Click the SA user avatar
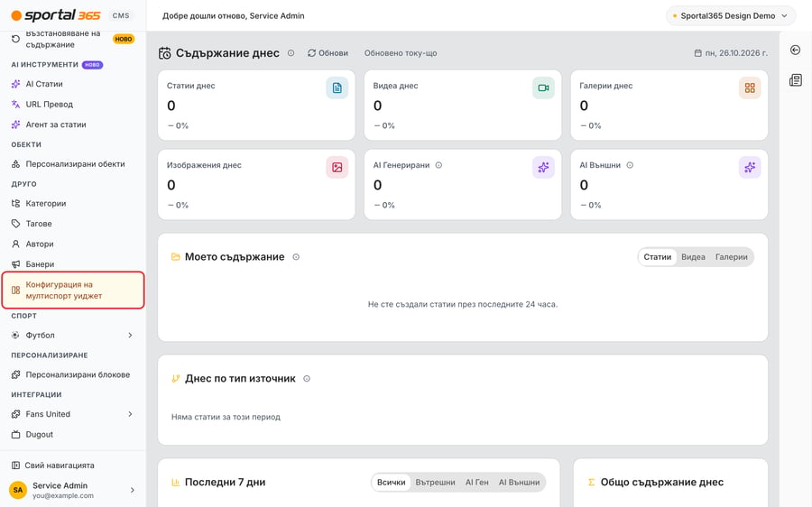Image resolution: width=812 pixels, height=507 pixels. click(18, 490)
